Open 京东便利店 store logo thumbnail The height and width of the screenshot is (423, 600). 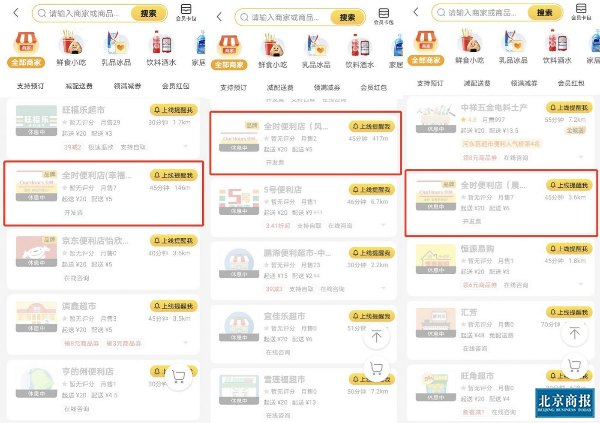(36, 251)
